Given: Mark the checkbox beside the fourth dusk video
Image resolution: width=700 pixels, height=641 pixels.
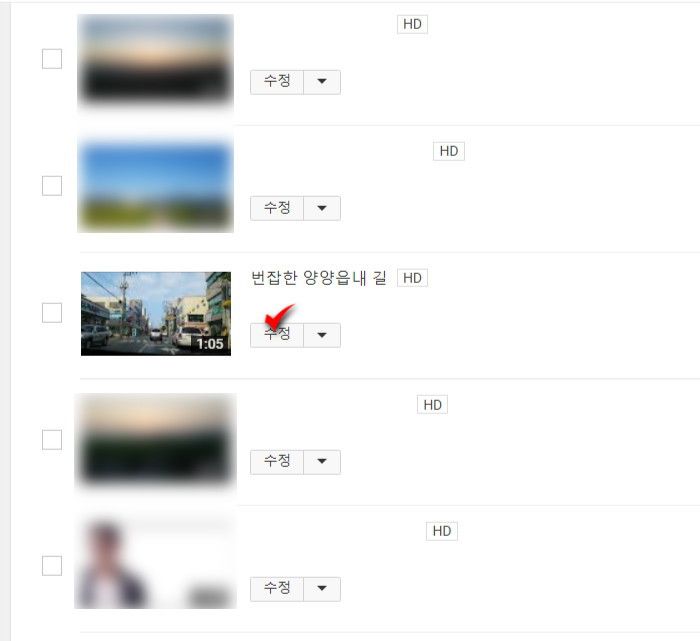Looking at the screenshot, I should tap(52, 440).
